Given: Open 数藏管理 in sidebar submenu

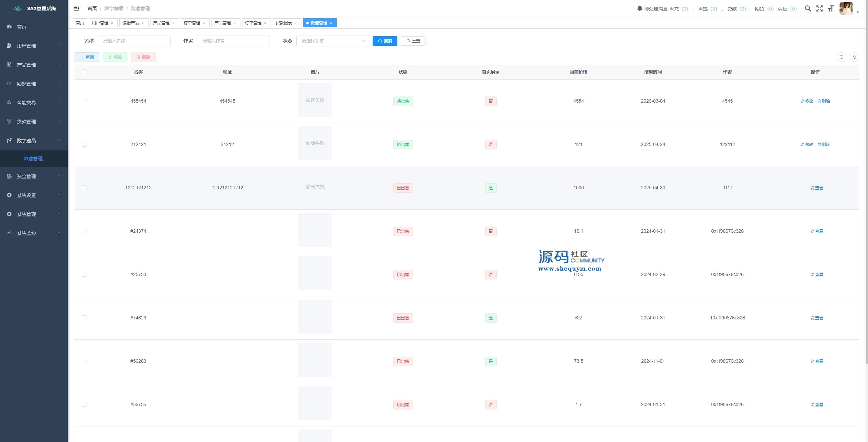Looking at the screenshot, I should [33, 159].
